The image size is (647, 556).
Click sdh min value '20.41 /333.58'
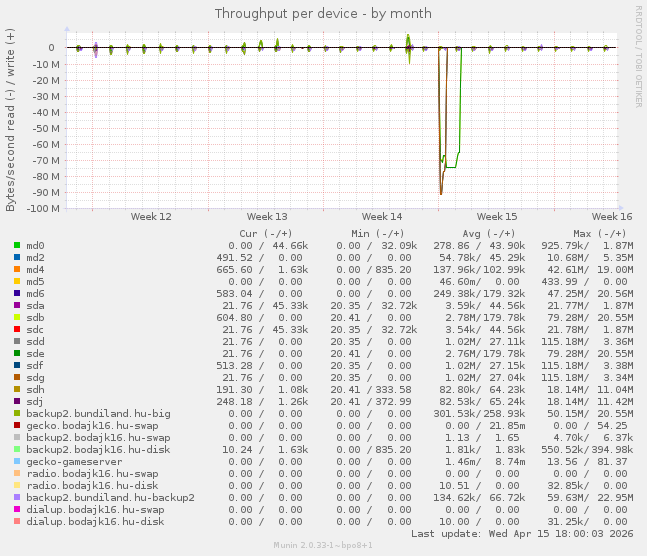[371, 389]
